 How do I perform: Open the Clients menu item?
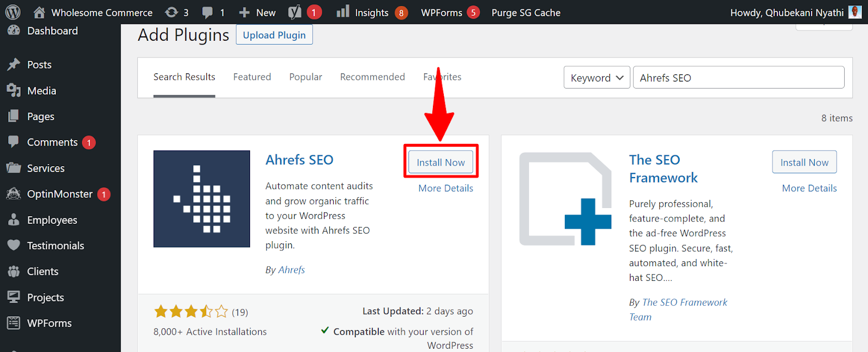(x=43, y=272)
